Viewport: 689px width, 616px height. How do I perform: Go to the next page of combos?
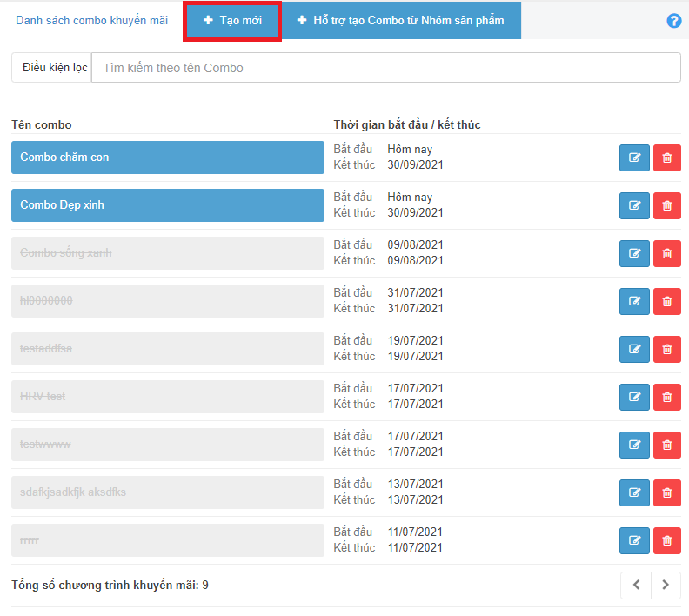click(666, 586)
